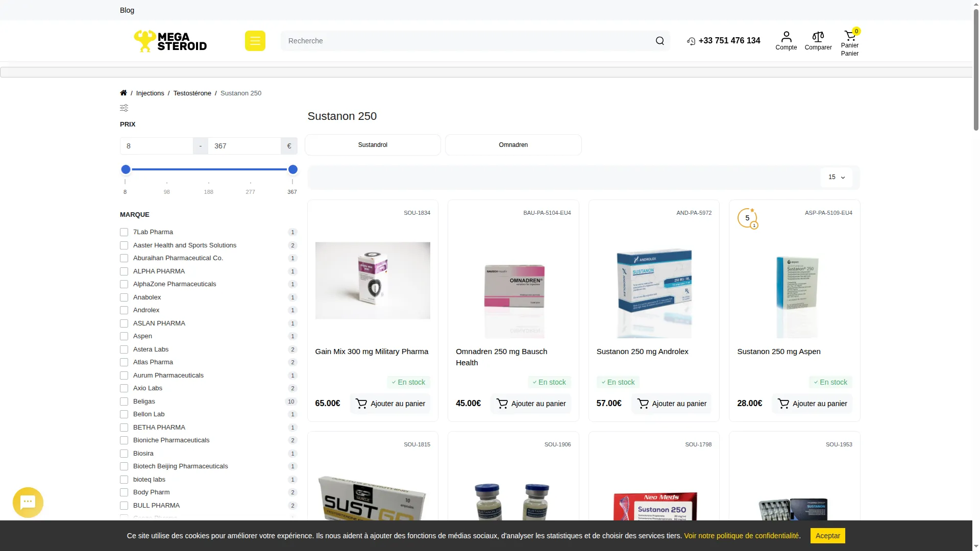Open the Sustanon 250 mg Aspen title
The image size is (980, 551).
(779, 352)
